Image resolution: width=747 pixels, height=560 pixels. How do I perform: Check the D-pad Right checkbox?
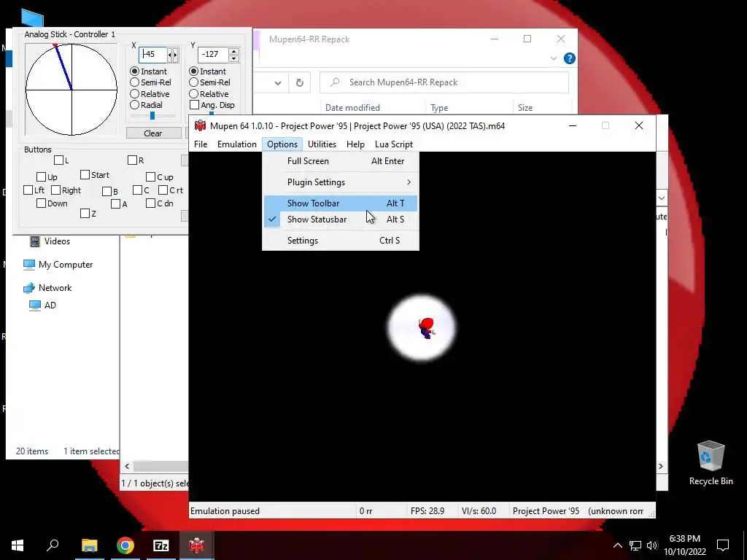55,190
